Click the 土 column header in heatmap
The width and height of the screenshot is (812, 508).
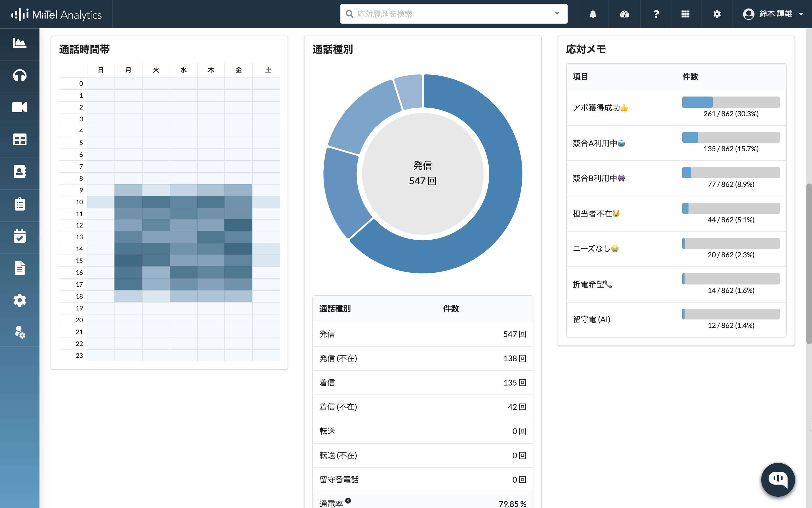tap(268, 70)
